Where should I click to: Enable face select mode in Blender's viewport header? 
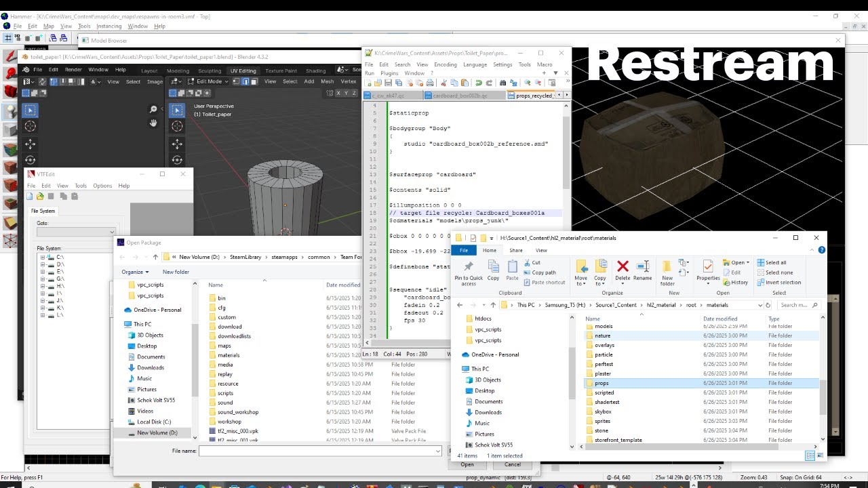click(x=253, y=81)
